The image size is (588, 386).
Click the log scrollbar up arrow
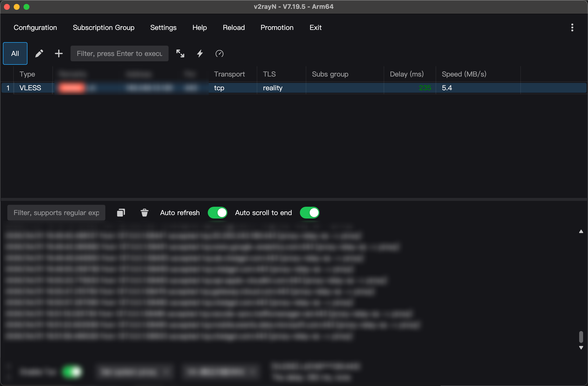(x=581, y=232)
